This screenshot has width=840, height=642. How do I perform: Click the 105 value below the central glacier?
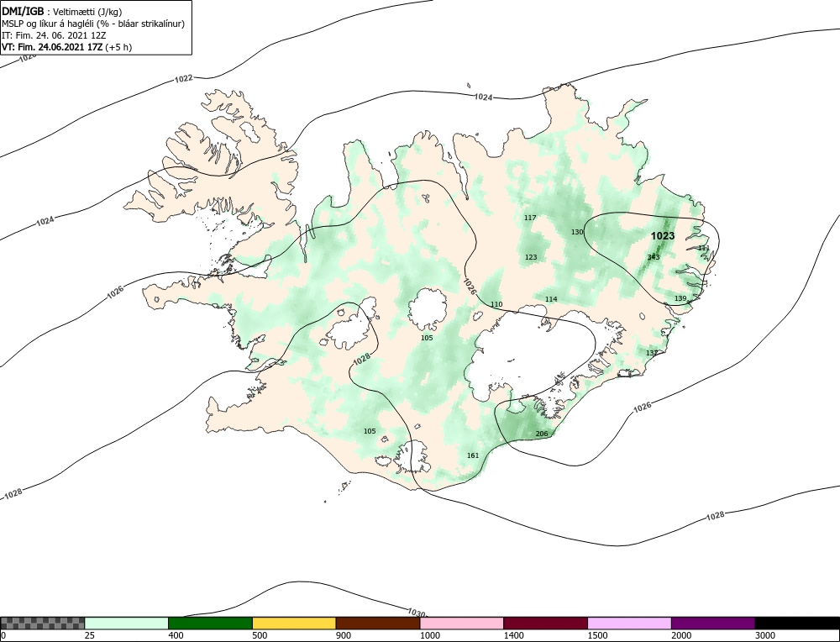[x=427, y=338]
